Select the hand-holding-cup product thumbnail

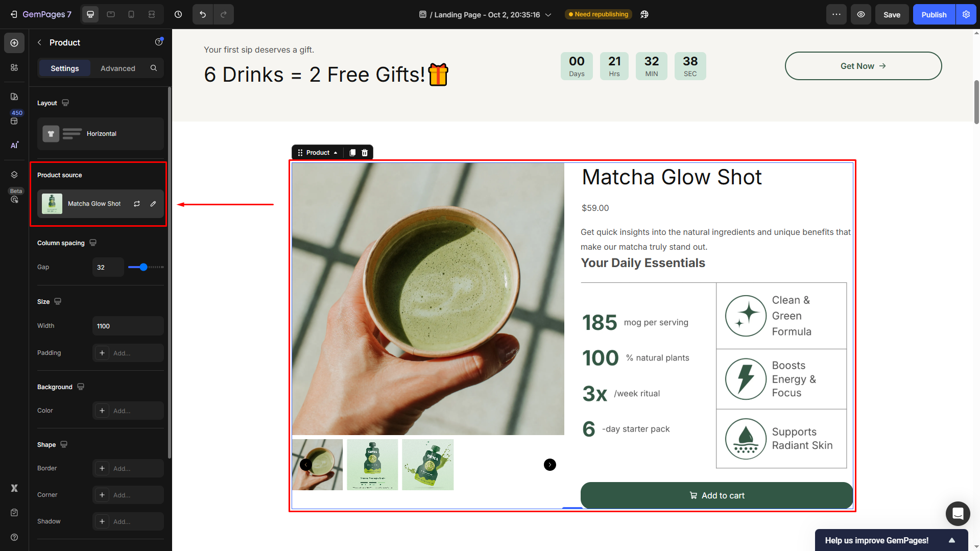pos(318,465)
